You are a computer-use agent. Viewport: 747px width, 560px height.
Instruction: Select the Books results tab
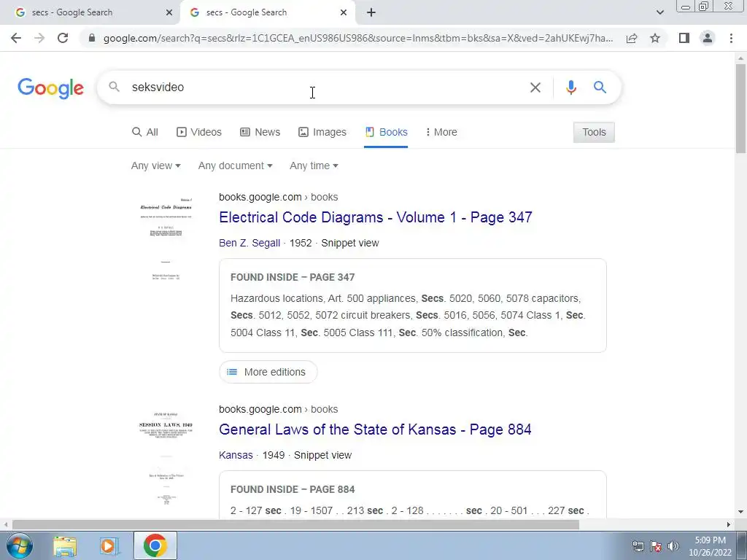pyautogui.click(x=386, y=132)
